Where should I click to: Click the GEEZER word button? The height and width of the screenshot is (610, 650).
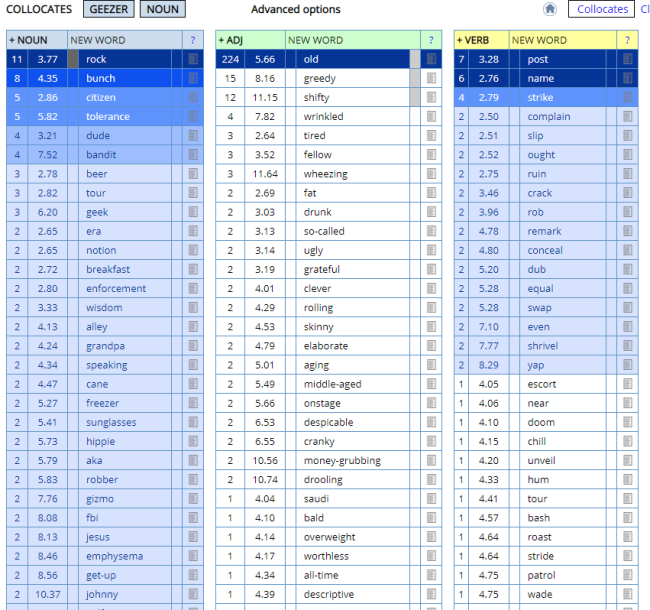click(x=109, y=9)
